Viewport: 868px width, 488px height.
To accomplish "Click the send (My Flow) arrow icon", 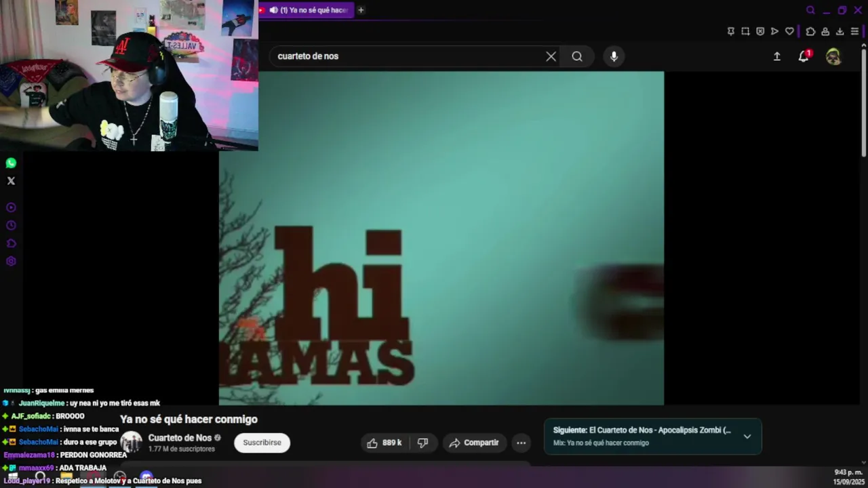I will (x=774, y=31).
